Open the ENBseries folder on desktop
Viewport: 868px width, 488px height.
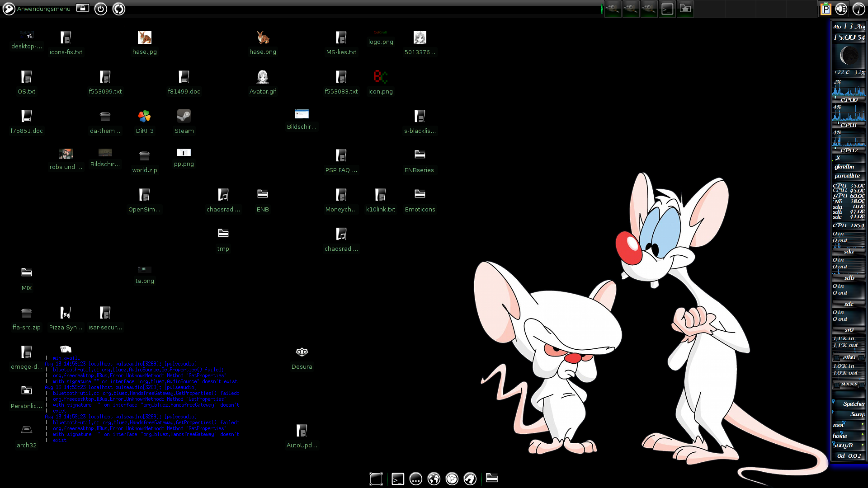[420, 155]
